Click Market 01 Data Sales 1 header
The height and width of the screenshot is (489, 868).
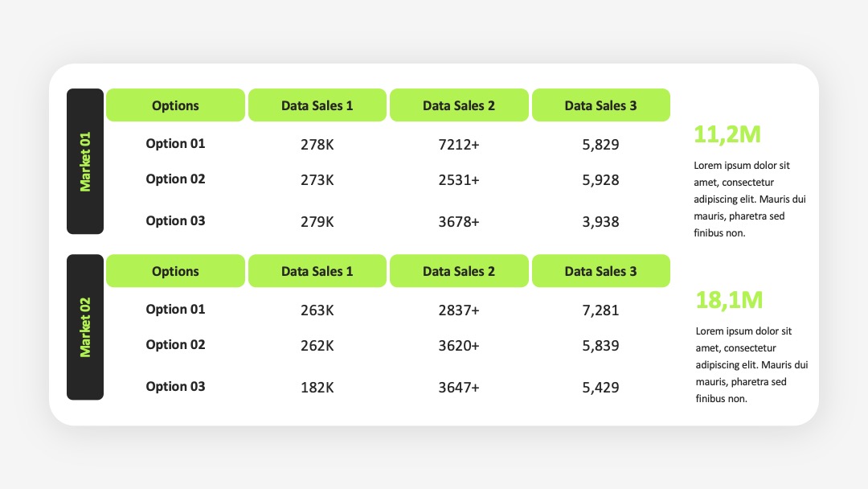(x=317, y=105)
